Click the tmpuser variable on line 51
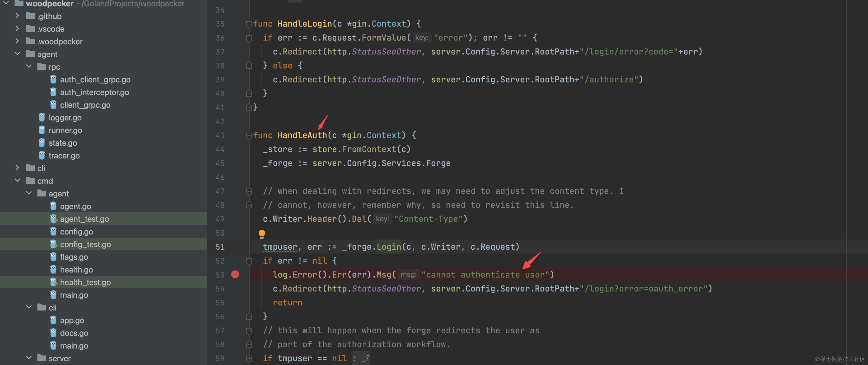The height and width of the screenshot is (365, 868). [280, 247]
